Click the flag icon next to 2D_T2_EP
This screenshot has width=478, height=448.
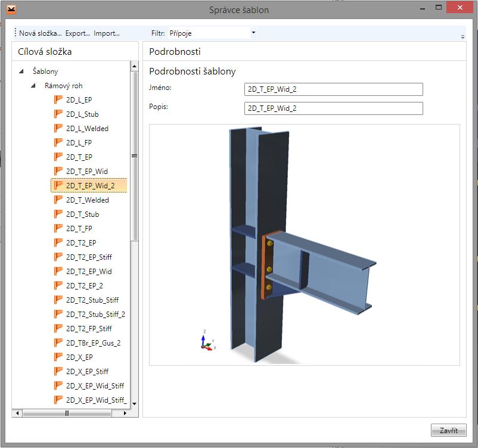click(58, 242)
